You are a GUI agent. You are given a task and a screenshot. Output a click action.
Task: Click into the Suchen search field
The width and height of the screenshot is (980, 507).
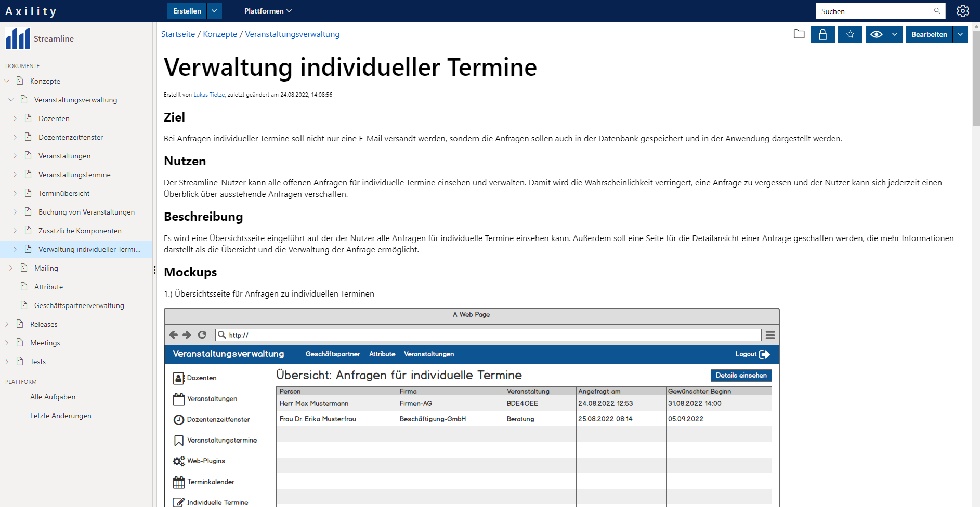[873, 11]
